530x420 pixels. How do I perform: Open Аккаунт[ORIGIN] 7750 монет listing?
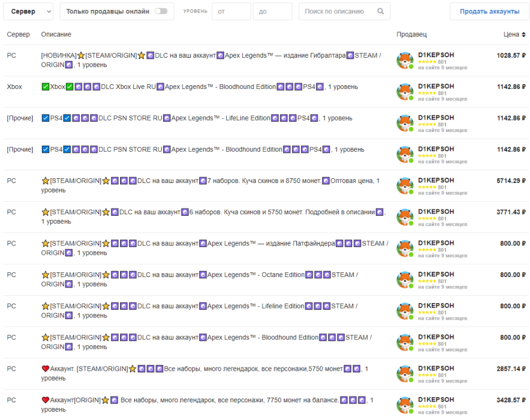(207, 405)
